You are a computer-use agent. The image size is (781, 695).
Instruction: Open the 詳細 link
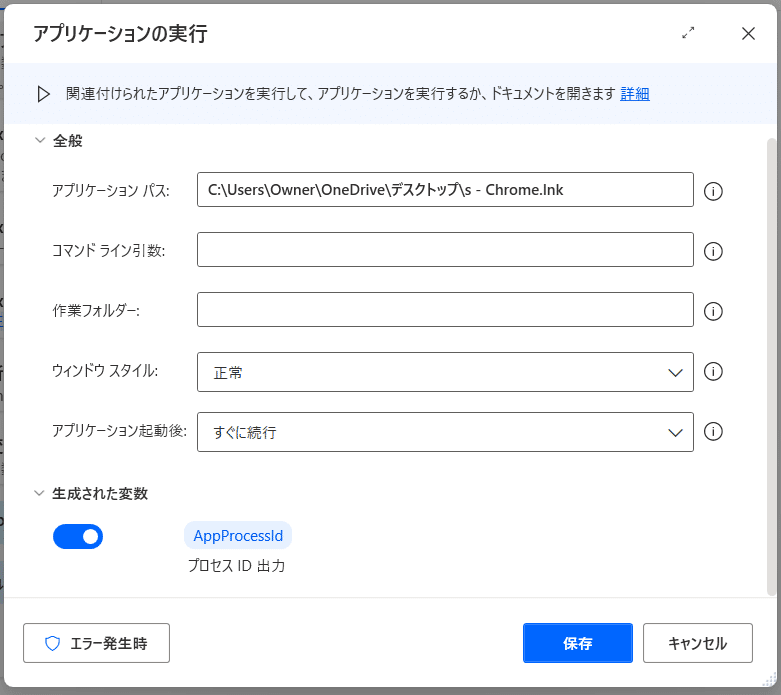(635, 94)
